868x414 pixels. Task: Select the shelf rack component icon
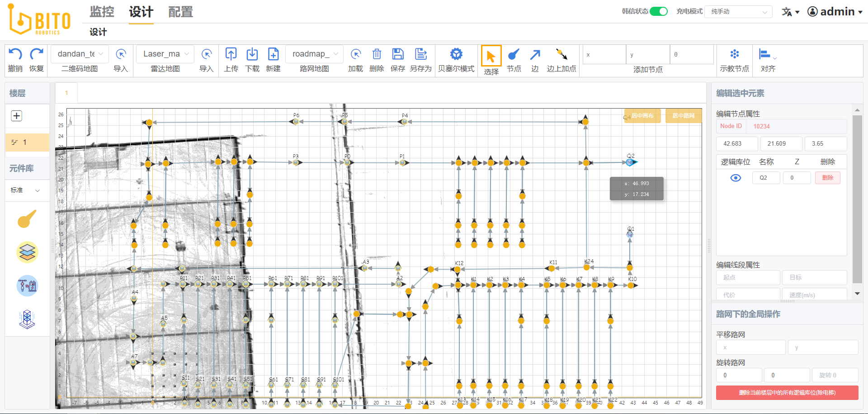pos(27,319)
